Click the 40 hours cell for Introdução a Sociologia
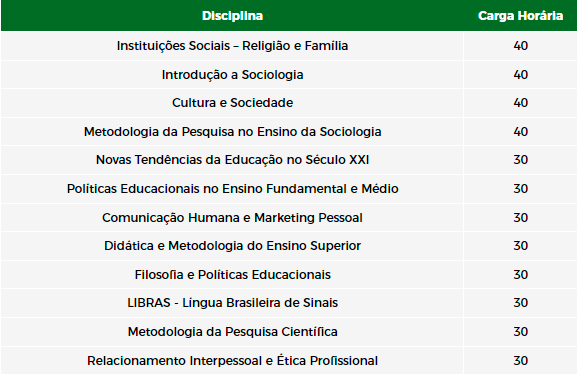This screenshot has width=578, height=374. click(520, 74)
